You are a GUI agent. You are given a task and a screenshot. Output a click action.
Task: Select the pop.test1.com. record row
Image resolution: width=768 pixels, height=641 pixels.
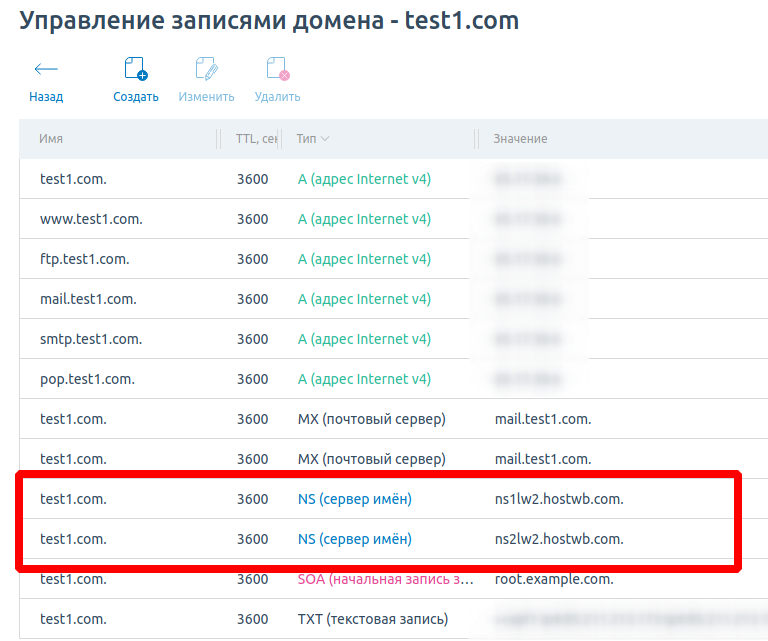coord(87,379)
